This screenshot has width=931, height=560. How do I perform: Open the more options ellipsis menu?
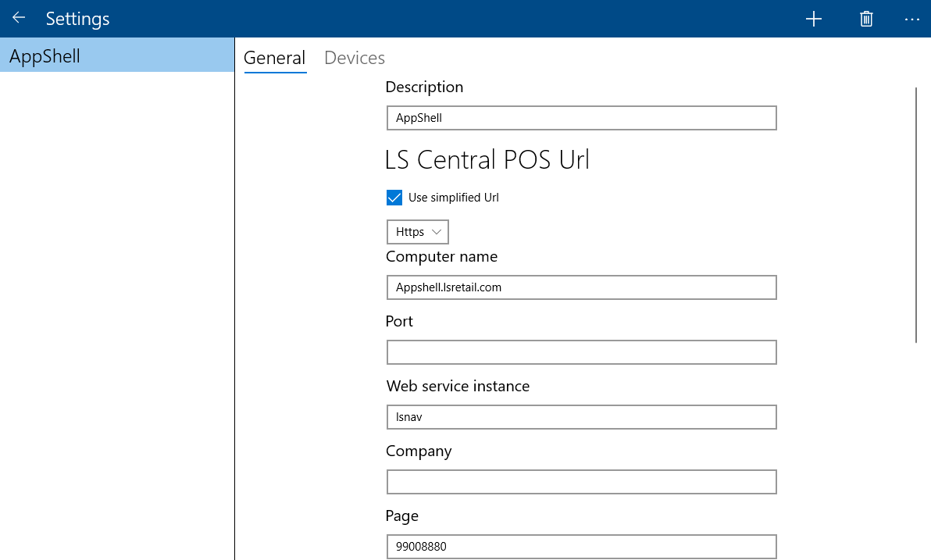[x=912, y=19]
